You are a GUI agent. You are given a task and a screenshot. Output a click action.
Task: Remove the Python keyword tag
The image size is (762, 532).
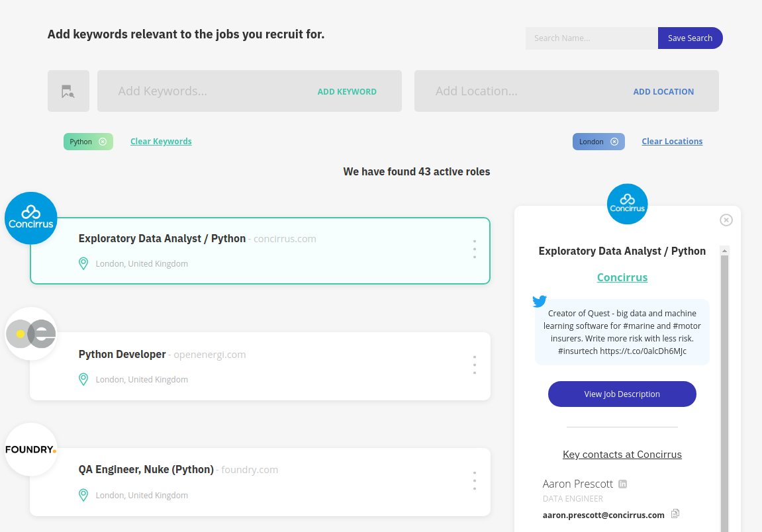point(103,142)
